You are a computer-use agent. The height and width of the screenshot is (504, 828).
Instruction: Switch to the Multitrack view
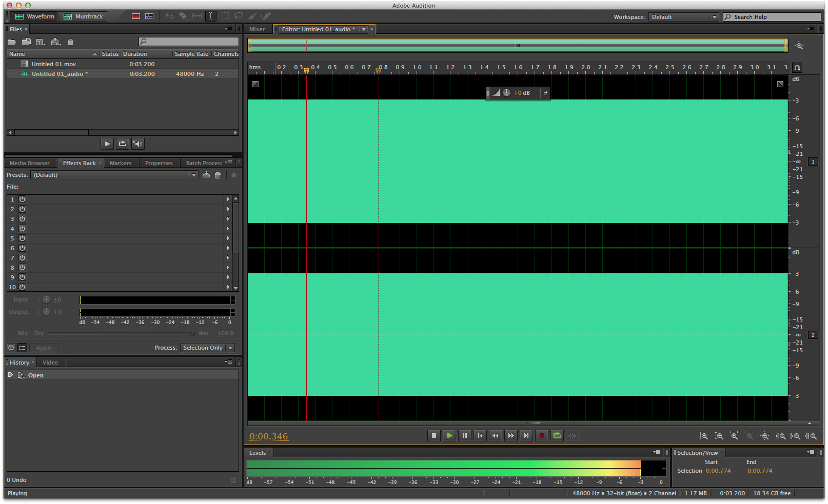click(x=83, y=16)
